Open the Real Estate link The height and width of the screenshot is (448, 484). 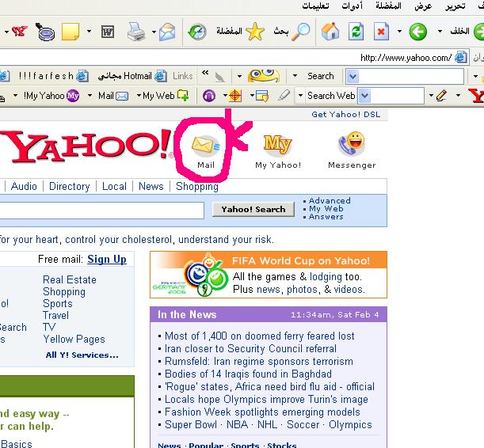70,279
